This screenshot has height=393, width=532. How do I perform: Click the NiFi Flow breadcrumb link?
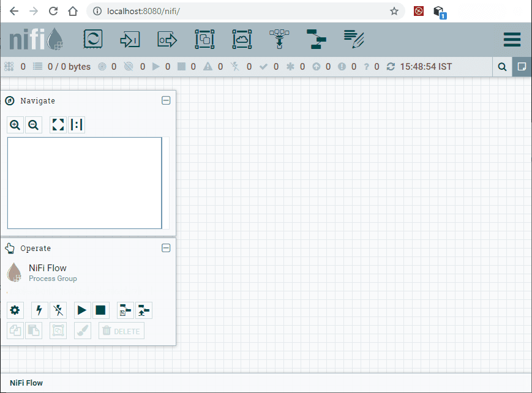click(26, 383)
